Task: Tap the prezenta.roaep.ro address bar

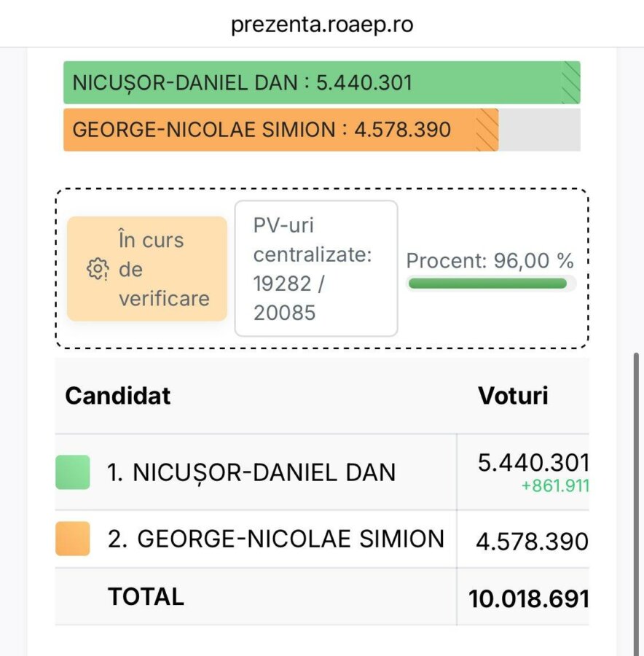Action: point(322,24)
